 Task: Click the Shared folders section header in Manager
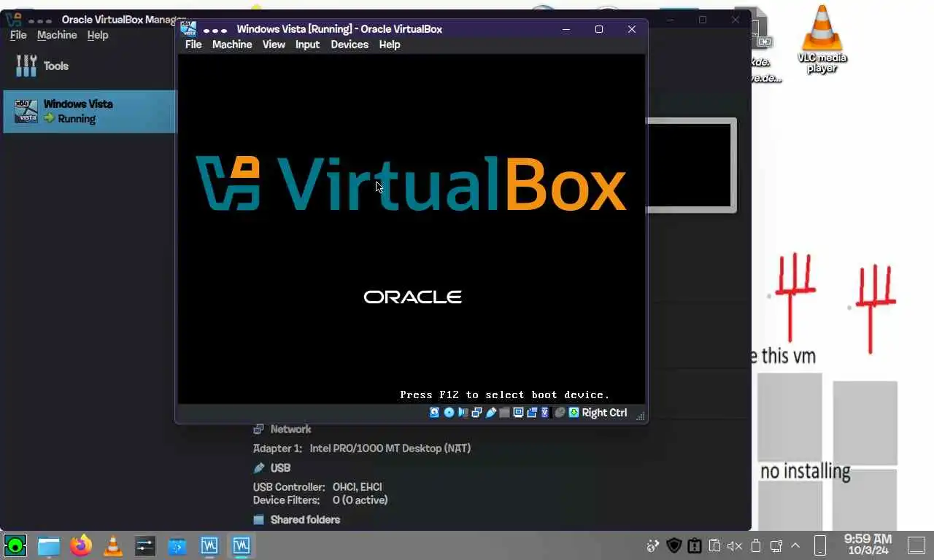point(296,520)
